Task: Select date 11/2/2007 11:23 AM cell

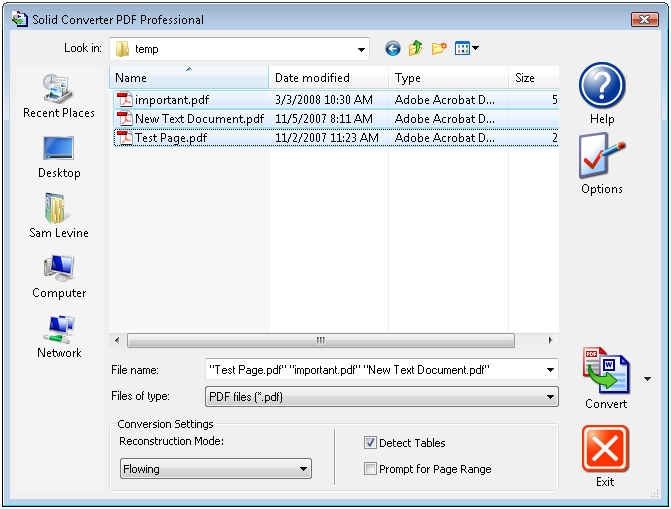Action: 327,138
